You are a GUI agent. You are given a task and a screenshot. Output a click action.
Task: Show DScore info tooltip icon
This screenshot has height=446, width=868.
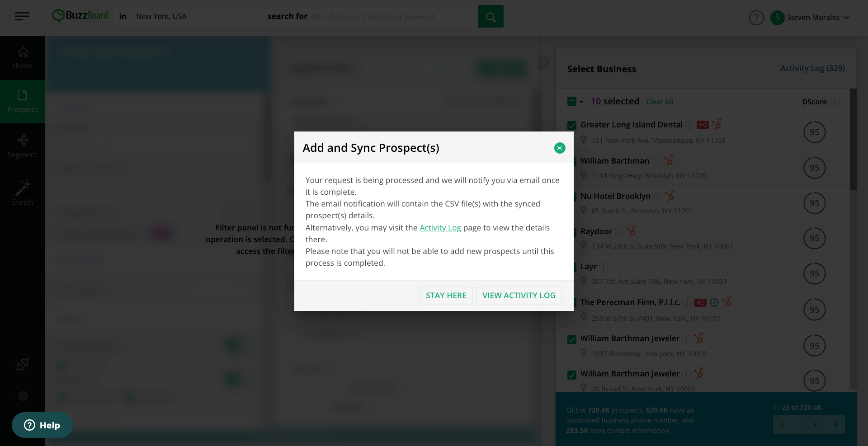click(835, 102)
